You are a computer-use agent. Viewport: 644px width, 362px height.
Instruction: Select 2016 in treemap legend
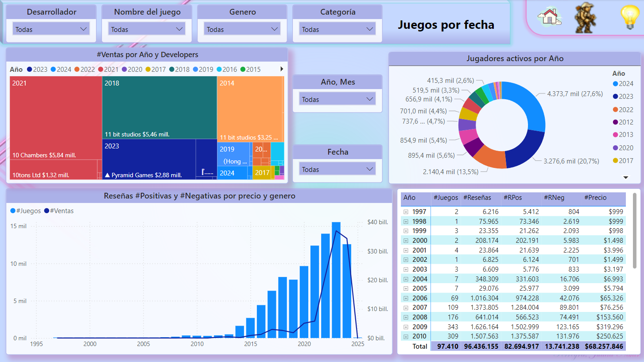(x=227, y=69)
